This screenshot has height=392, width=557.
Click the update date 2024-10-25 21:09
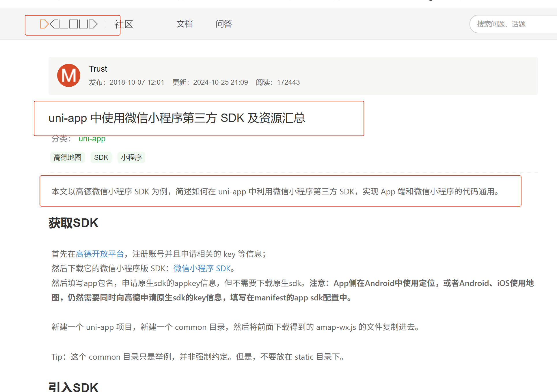pyautogui.click(x=221, y=82)
